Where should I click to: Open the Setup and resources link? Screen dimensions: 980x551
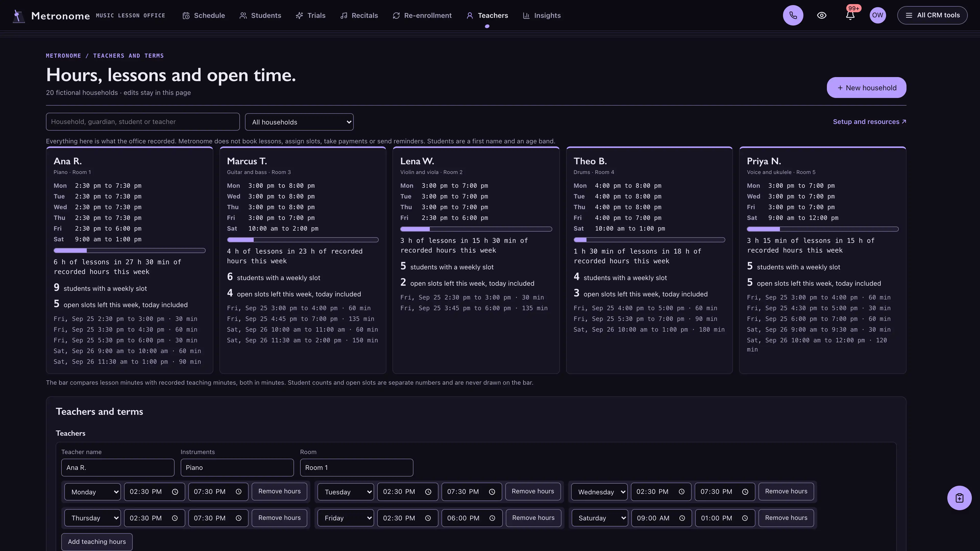click(869, 122)
